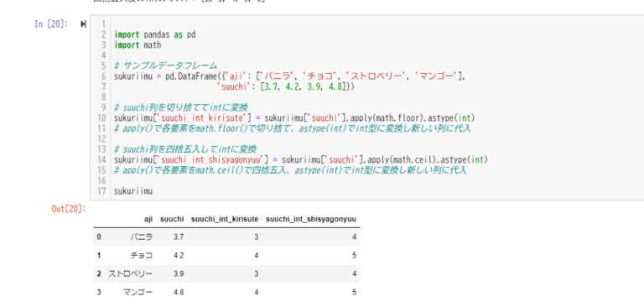
Task: Click the math.ceil apply code line
Action: pyautogui.click(x=301, y=160)
